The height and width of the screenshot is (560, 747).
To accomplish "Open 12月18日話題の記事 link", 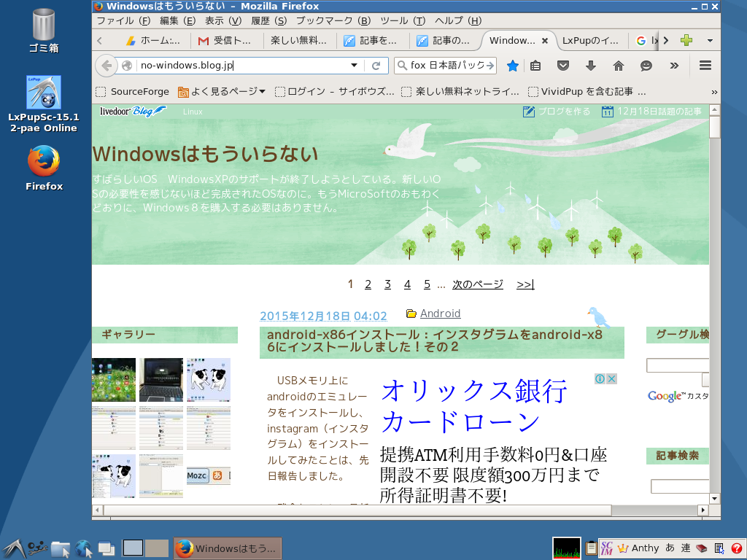I will point(651,112).
